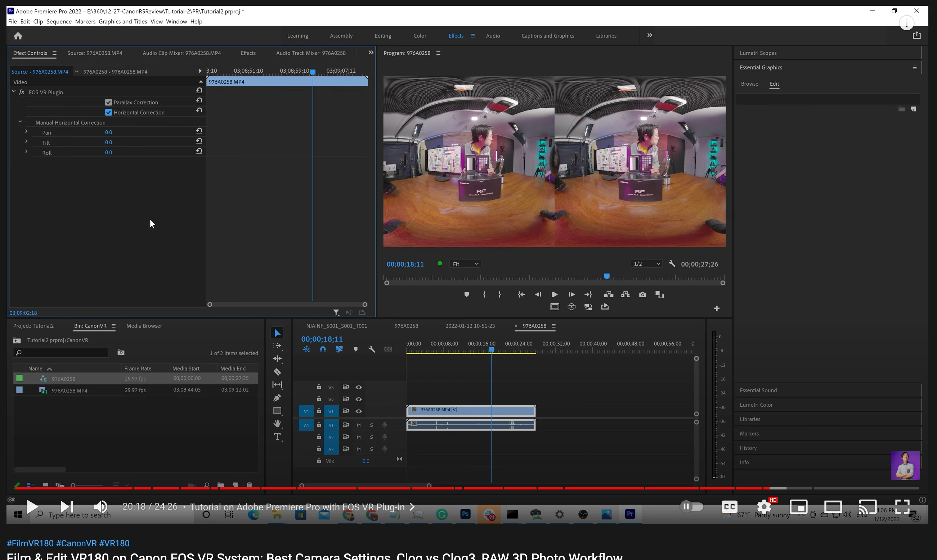Open the 1/2 playback resolution dropdown
Viewport: 937px width, 560px height.
(x=646, y=264)
